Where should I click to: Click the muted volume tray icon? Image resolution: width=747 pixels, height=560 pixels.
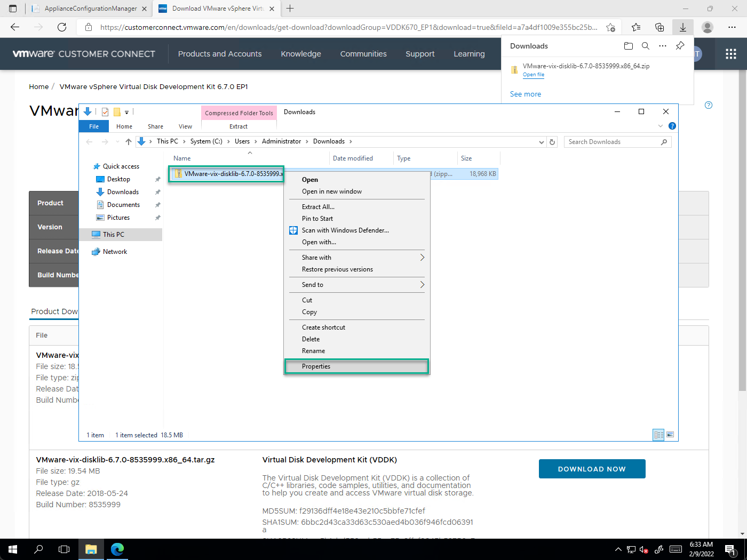pyautogui.click(x=645, y=549)
